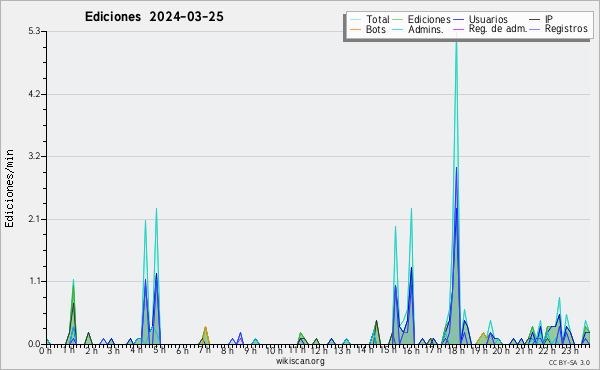This screenshot has width=600, height=370.
Task: Open the wikiscan.org link below the chart
Action: click(x=300, y=361)
